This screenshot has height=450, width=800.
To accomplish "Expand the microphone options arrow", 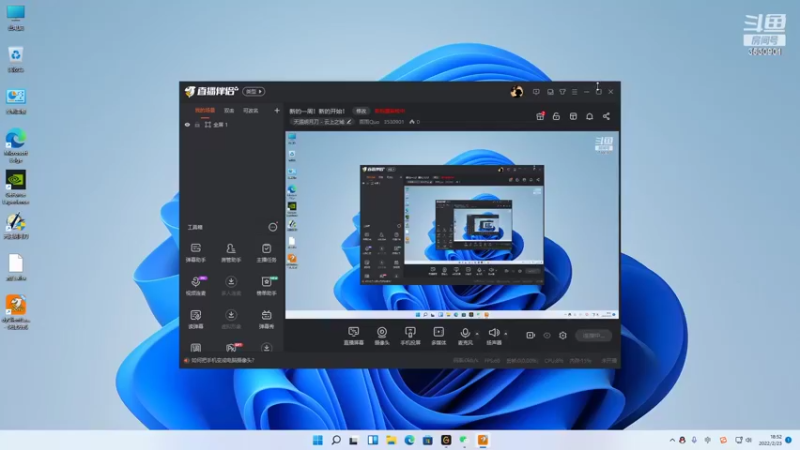I will tap(477, 334).
